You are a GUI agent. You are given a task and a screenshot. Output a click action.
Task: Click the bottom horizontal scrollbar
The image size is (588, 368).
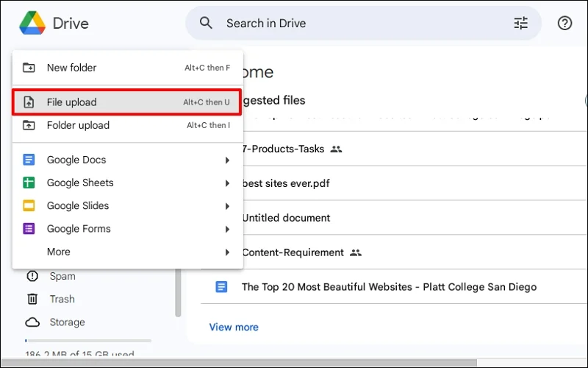coord(240,363)
